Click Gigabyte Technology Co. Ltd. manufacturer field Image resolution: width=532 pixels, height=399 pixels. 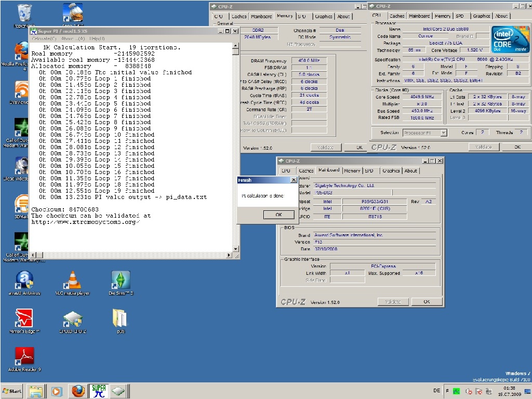tap(375, 185)
